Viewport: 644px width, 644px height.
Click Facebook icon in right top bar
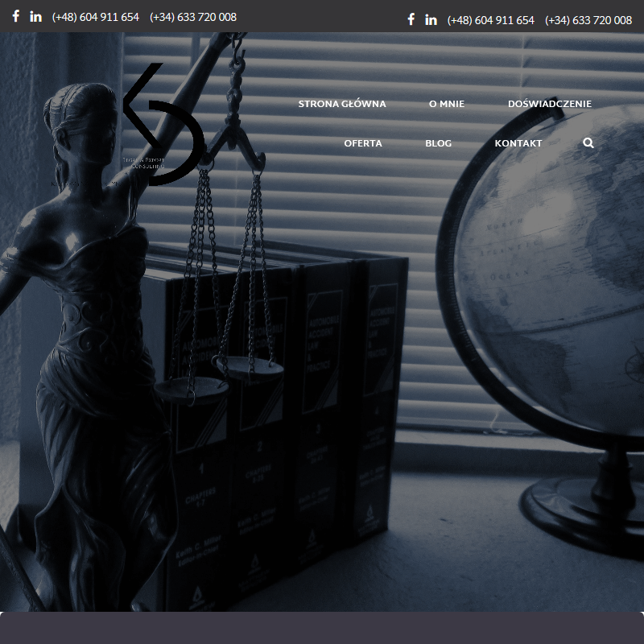click(x=411, y=19)
